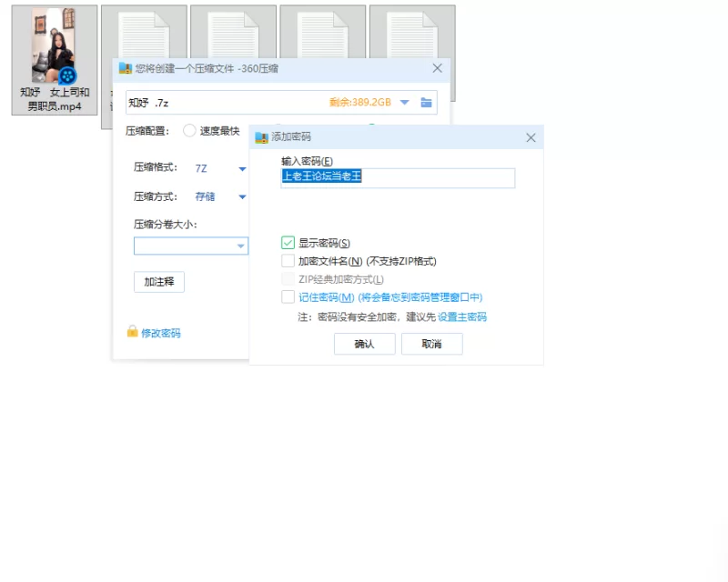Open the 压缩格式 7Z dropdown

242,168
